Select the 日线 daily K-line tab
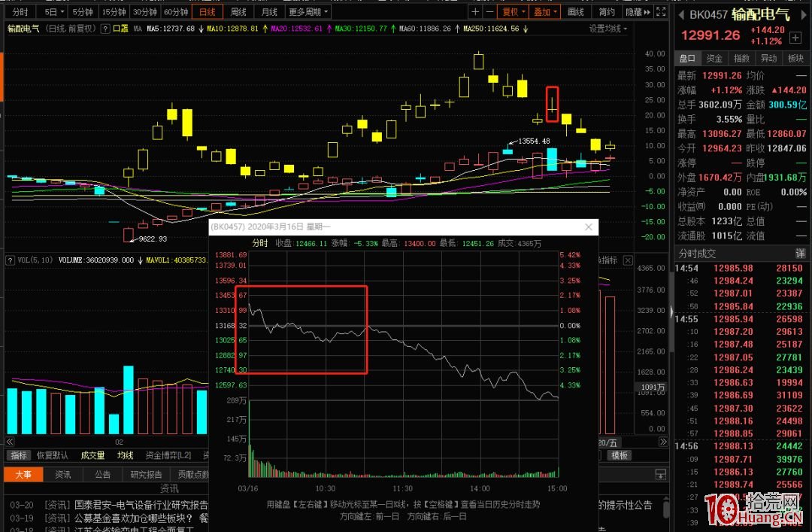This screenshot has height=532, width=812. pyautogui.click(x=208, y=11)
